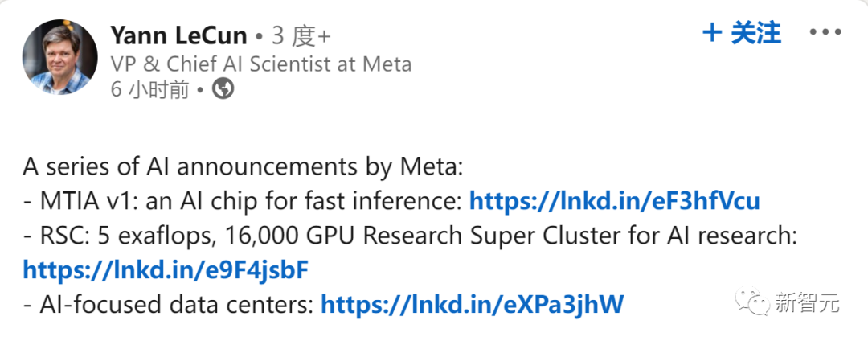
Task: Click the WeChat logo watermark icon
Action: tap(752, 302)
